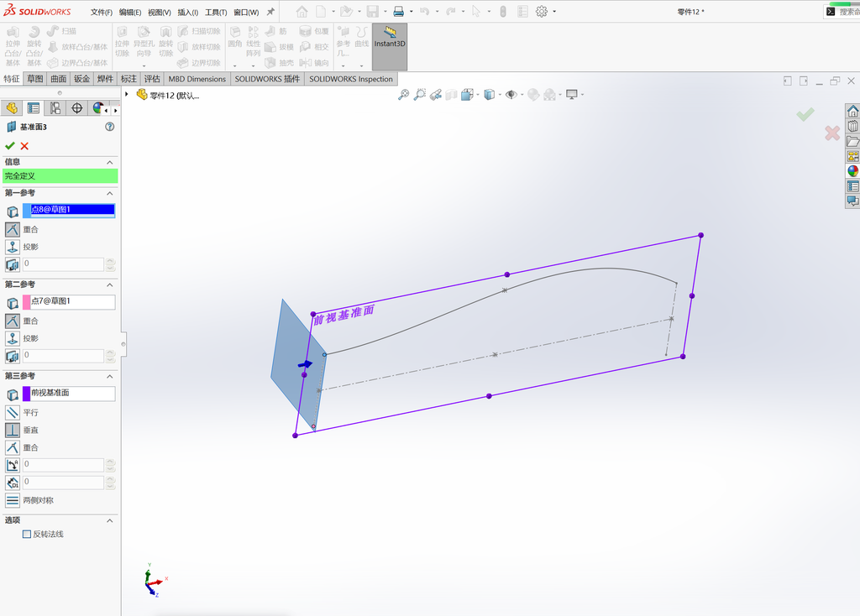This screenshot has height=616, width=860.
Task: Click the Print icon in top toolbar
Action: point(399,12)
